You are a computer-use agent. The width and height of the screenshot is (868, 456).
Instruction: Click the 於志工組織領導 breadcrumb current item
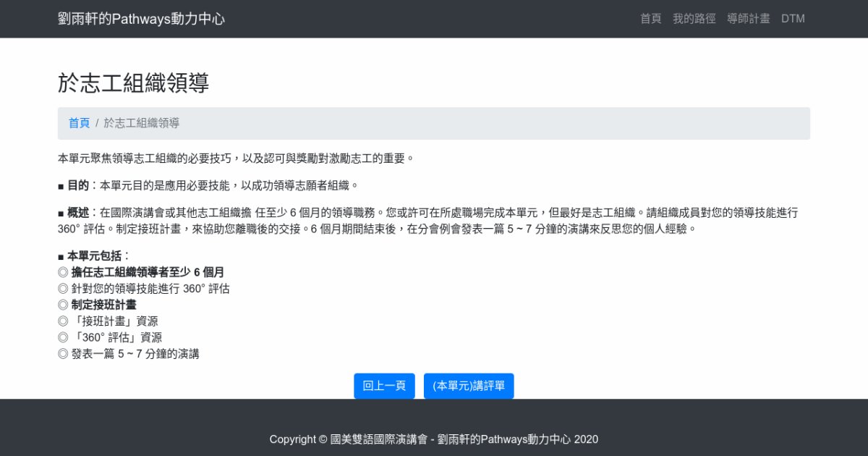click(142, 123)
